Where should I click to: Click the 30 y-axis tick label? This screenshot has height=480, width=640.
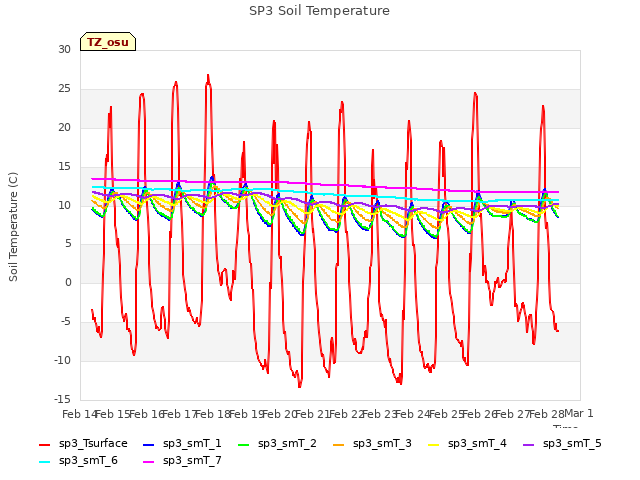click(x=64, y=49)
